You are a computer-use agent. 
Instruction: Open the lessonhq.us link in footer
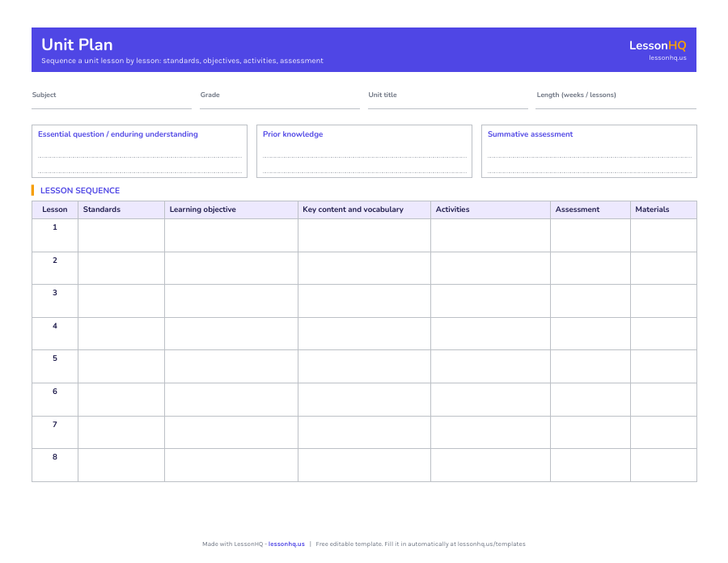[x=286, y=544]
